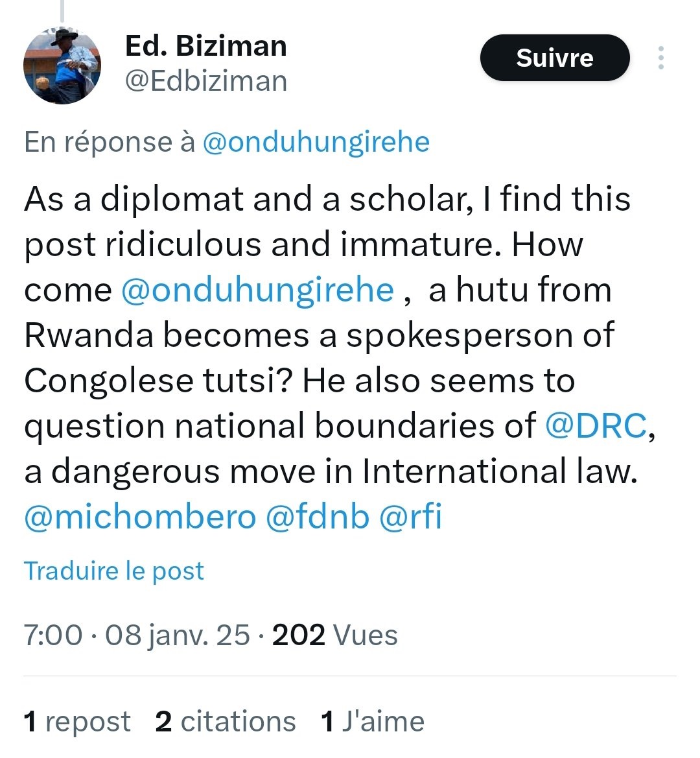This screenshot has height=758, width=700.
Task: Click the 7:00 post time
Action: coord(53,635)
